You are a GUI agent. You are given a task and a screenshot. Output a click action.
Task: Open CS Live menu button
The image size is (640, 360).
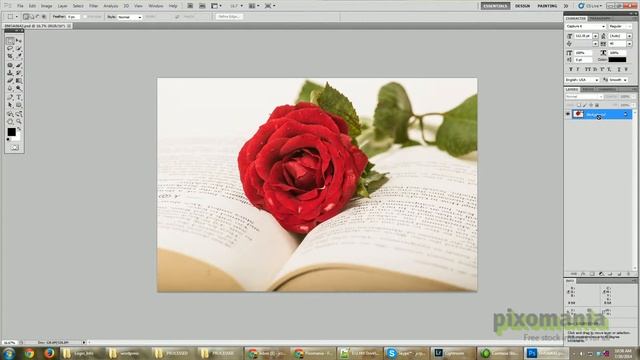point(591,6)
